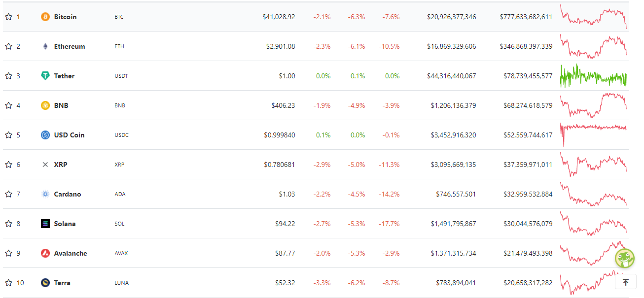644x298 pixels.
Task: Click the BNB coin logo icon
Action: [45, 105]
